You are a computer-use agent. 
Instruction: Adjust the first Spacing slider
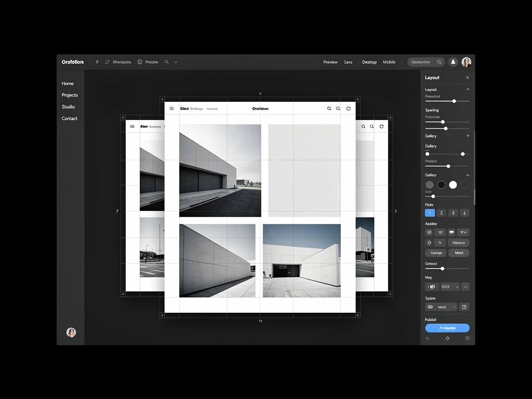click(443, 122)
